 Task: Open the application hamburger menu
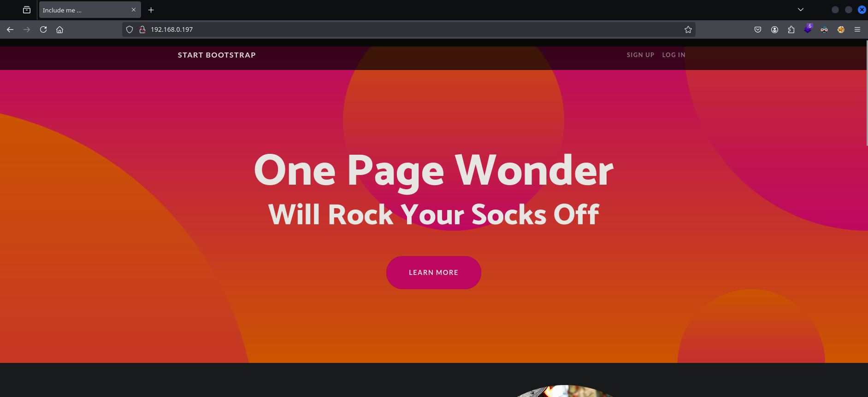[x=857, y=29]
